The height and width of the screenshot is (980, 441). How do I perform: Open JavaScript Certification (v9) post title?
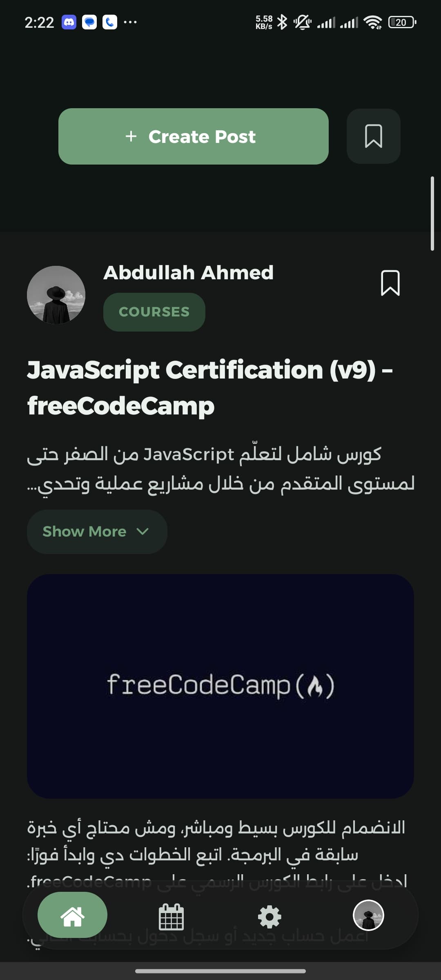point(210,388)
